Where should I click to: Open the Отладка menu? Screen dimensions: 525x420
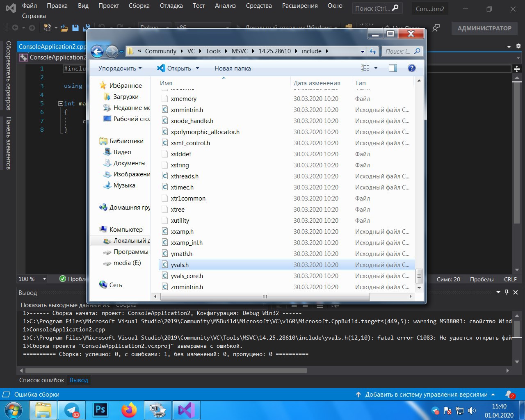pos(171,6)
